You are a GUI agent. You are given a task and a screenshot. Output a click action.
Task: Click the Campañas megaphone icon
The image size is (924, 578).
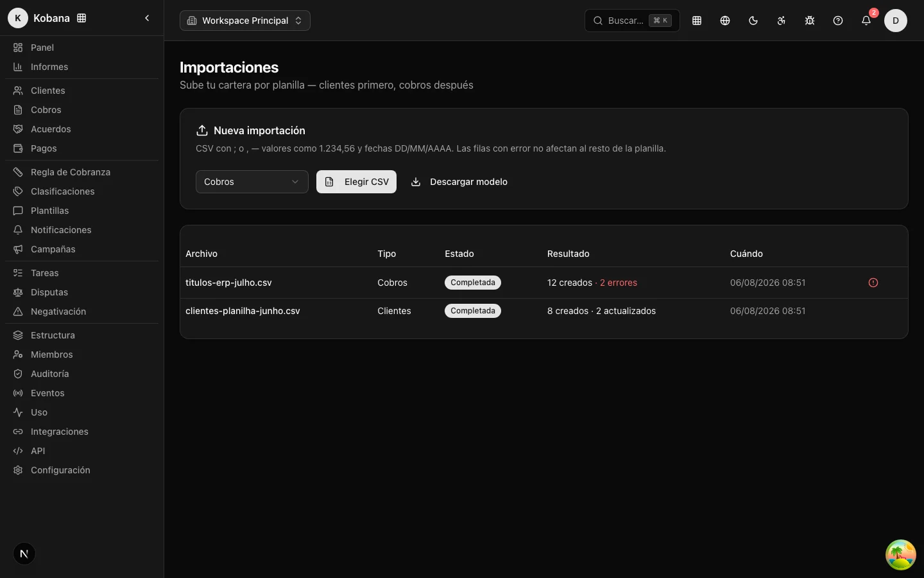click(x=18, y=249)
